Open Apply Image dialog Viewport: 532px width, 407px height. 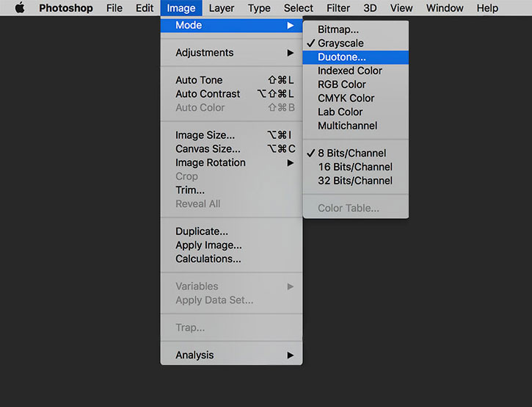pos(231,245)
